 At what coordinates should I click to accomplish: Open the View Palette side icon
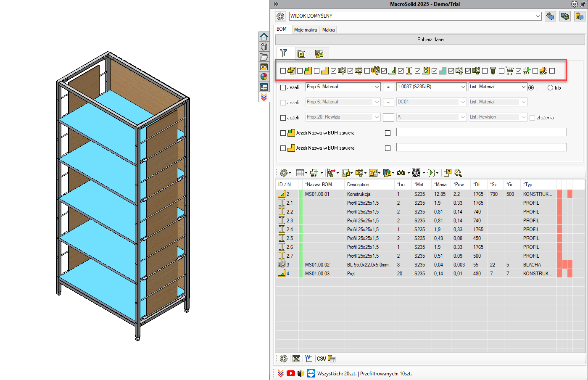pos(264,67)
